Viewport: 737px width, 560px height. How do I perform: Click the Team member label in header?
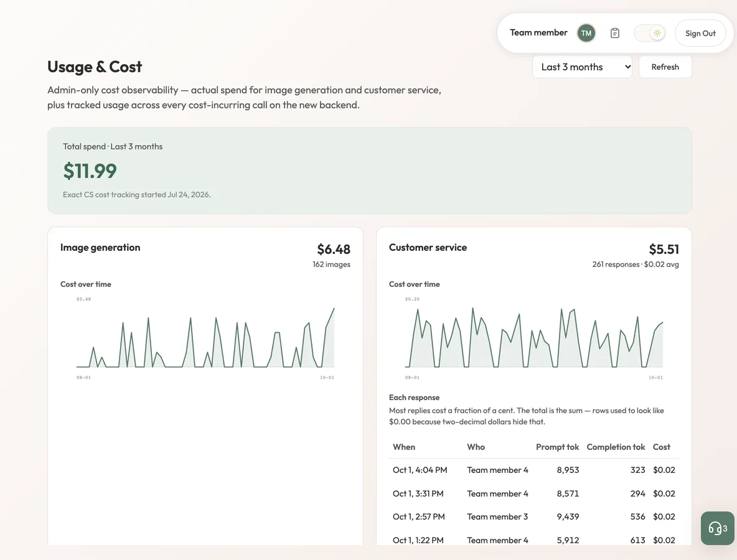(538, 32)
